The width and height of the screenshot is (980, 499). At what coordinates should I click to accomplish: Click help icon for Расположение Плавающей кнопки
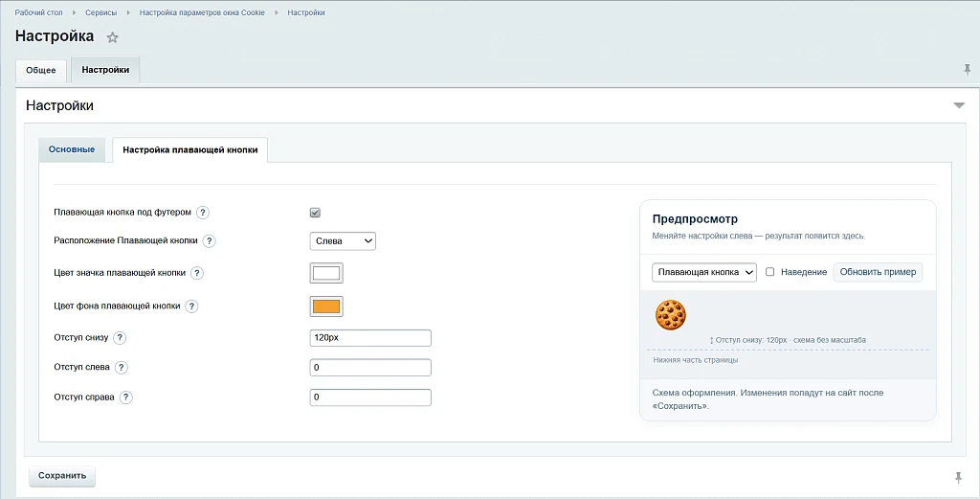tap(210, 240)
